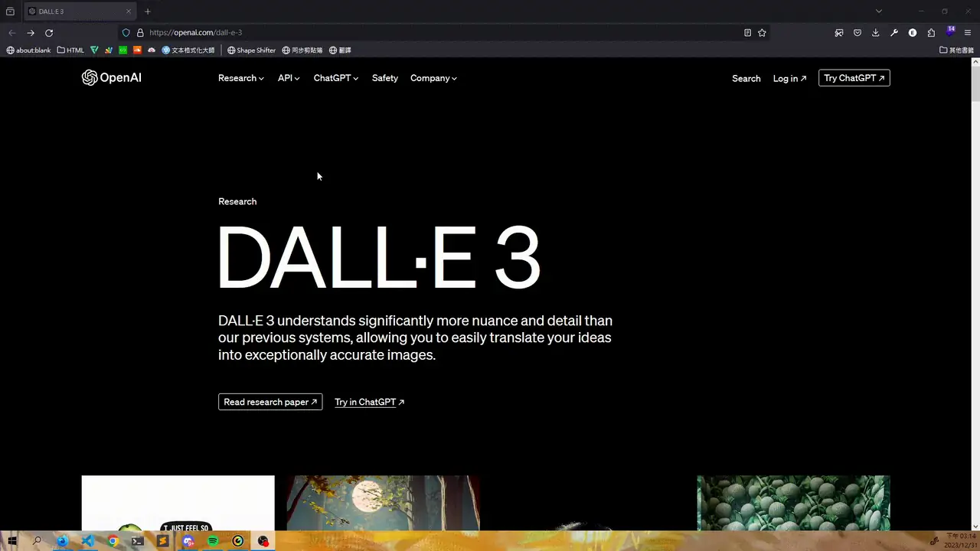Viewport: 980px width, 551px height.
Task: Launch Visual Studio Code from the taskbar
Action: pos(87,541)
